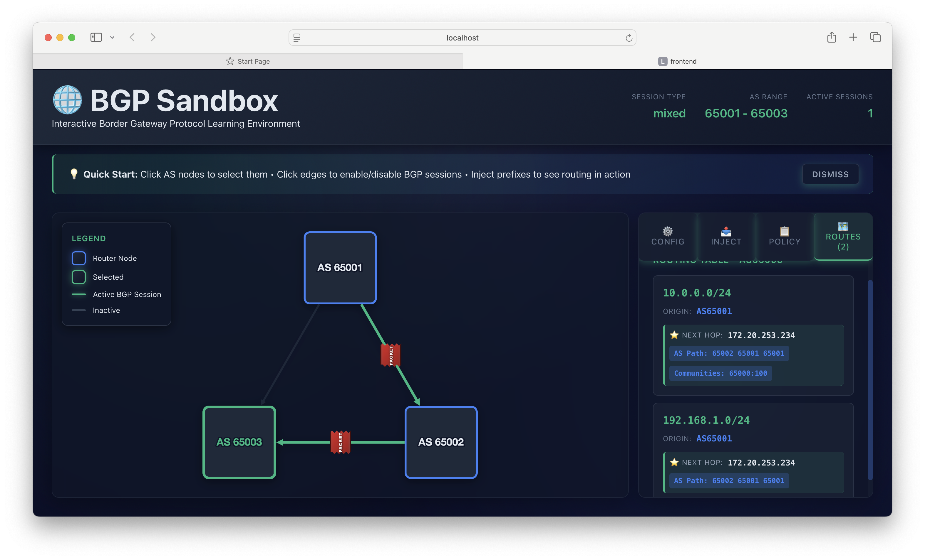Open the POLICY tab
This screenshot has height=560, width=925.
tap(784, 237)
